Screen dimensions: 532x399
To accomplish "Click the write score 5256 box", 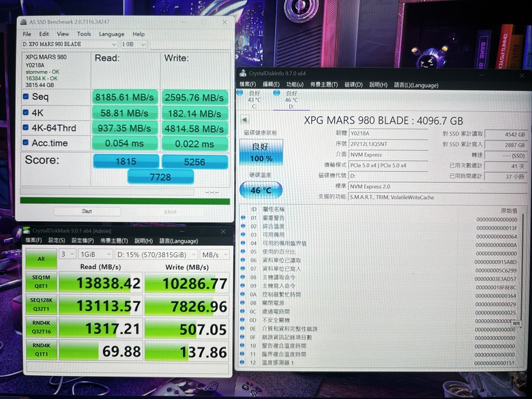I will [195, 162].
